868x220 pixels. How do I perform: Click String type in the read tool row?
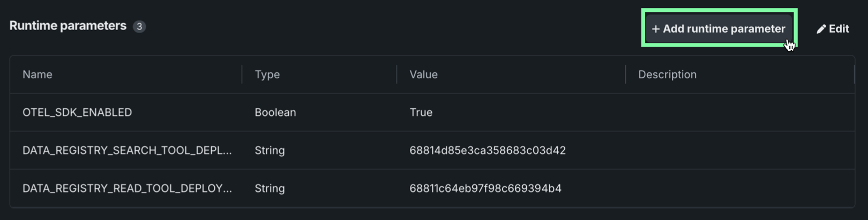pos(270,188)
